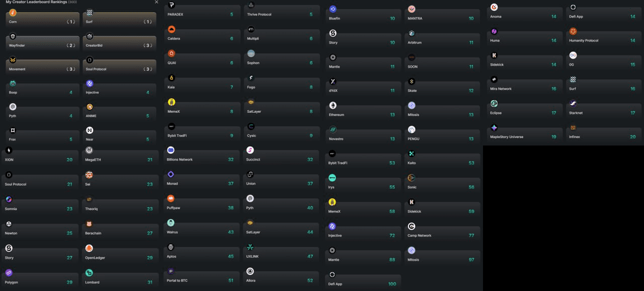The image size is (644, 291).
Task: Click the Succinct project icon
Action: tap(250, 150)
